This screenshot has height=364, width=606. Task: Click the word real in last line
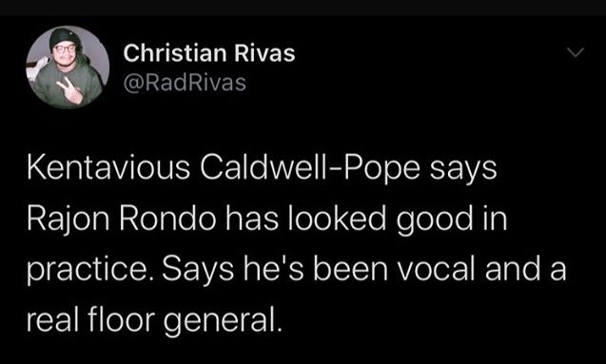point(52,319)
